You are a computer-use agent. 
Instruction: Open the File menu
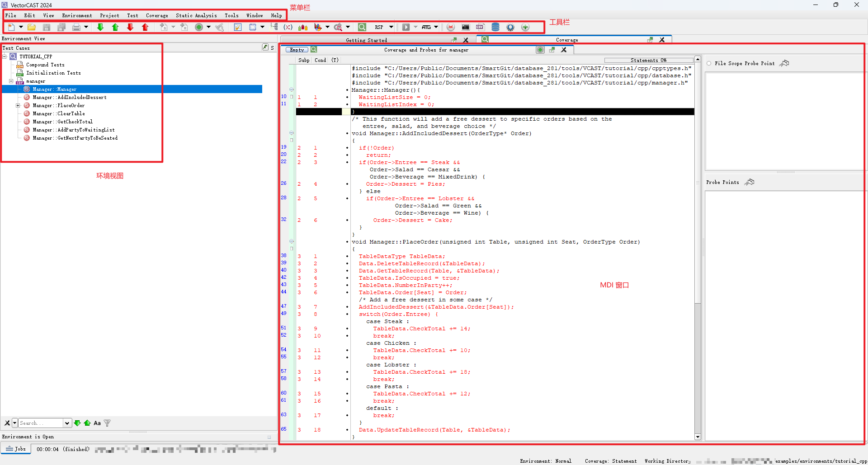11,15
